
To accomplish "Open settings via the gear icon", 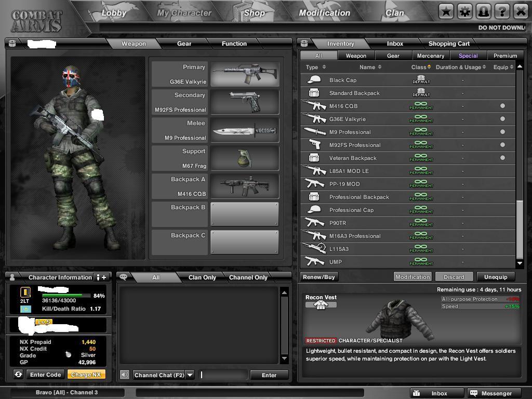I will (x=464, y=12).
